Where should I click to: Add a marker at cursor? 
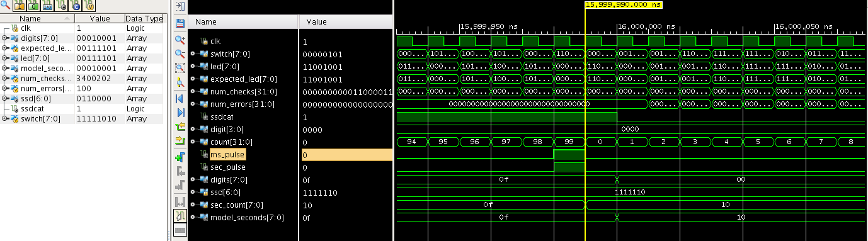point(180,157)
